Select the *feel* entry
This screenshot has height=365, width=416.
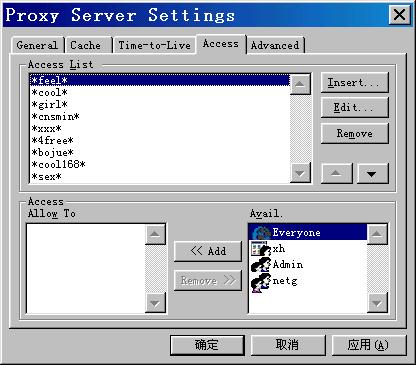tap(160, 80)
